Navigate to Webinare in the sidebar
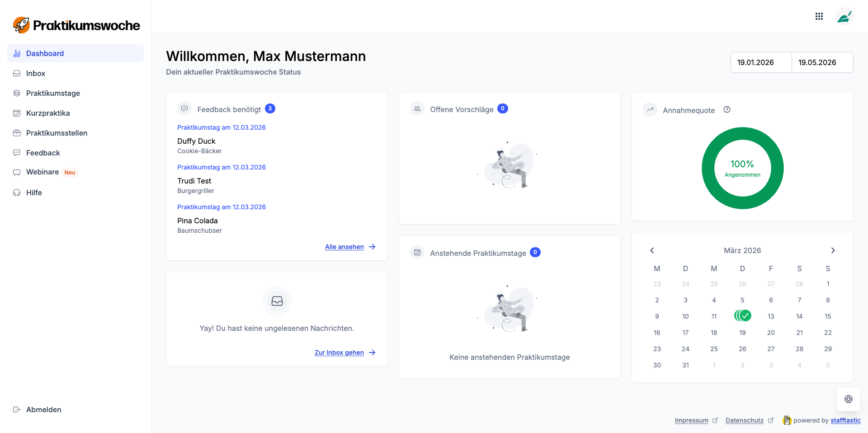 42,172
